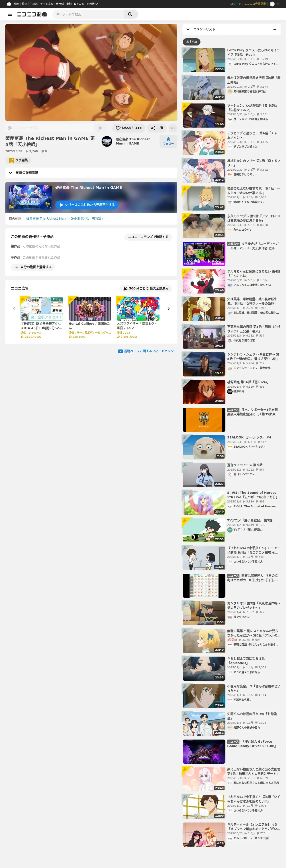The width and height of the screenshot is (286, 868).
Task: Click the 機械じかけのマリー channel icon
Action: (230, 175)
